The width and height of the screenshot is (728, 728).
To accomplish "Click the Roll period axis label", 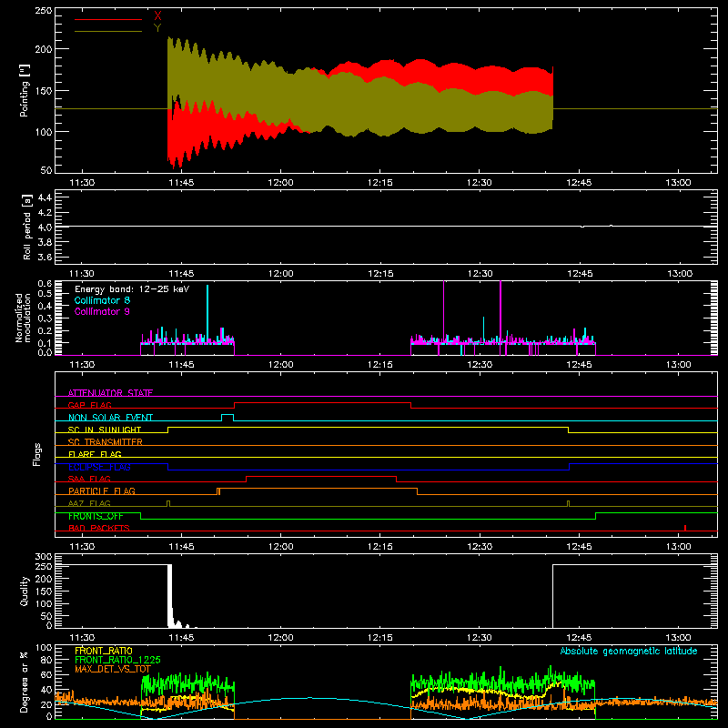I will pos(26,227).
